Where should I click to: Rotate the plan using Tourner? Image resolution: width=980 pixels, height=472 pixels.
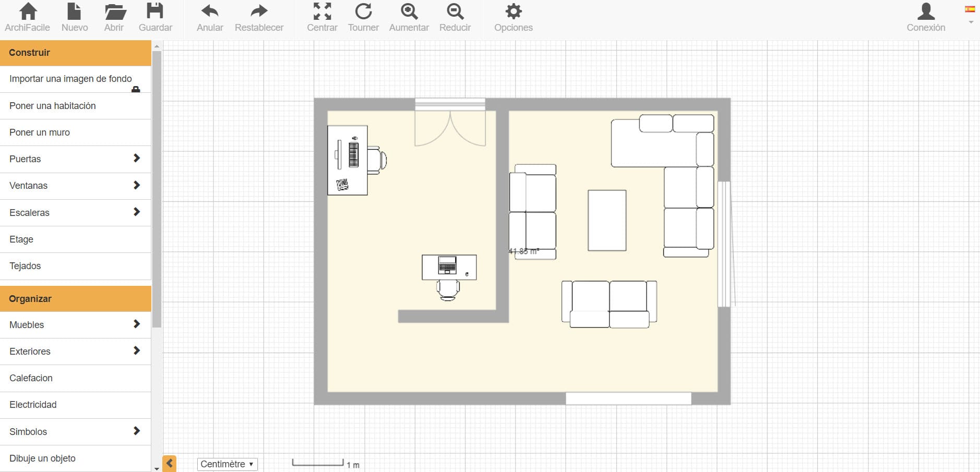[x=363, y=12]
